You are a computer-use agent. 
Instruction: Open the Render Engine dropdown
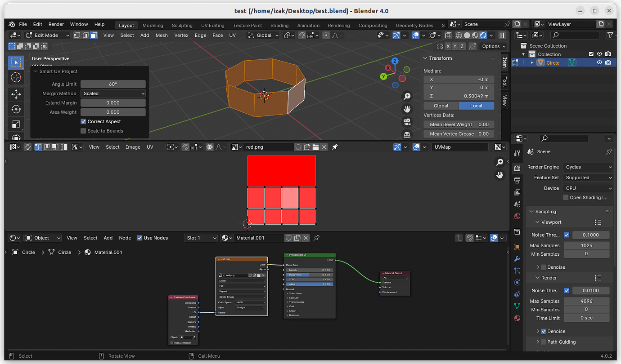(x=588, y=167)
